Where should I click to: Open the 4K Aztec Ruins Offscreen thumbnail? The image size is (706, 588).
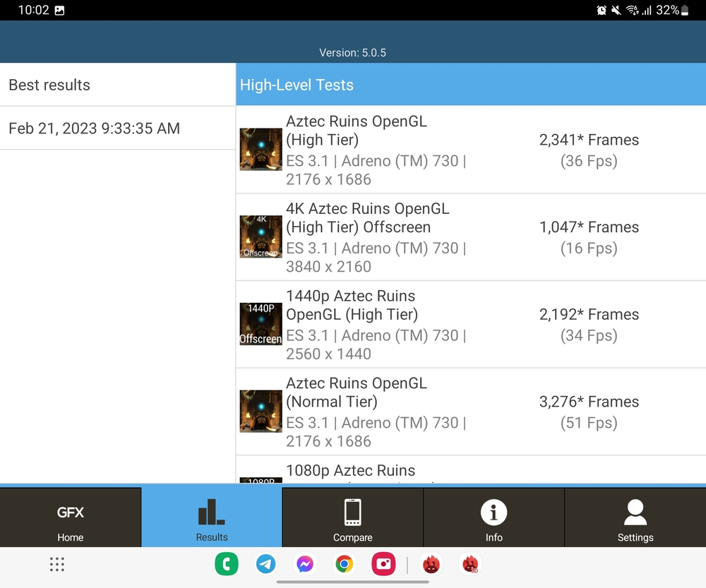click(261, 236)
